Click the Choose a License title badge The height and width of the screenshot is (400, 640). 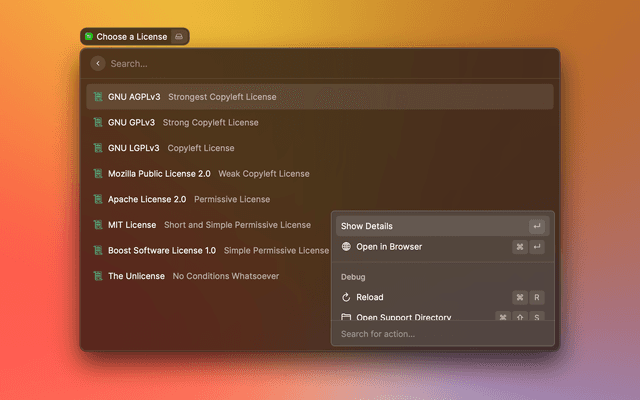pyautogui.click(x=124, y=37)
